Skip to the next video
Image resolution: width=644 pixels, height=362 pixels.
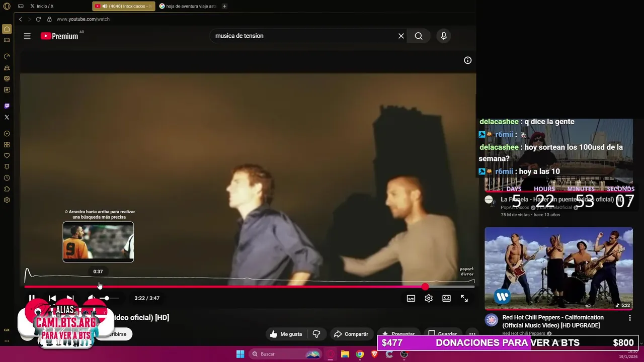[x=70, y=298]
